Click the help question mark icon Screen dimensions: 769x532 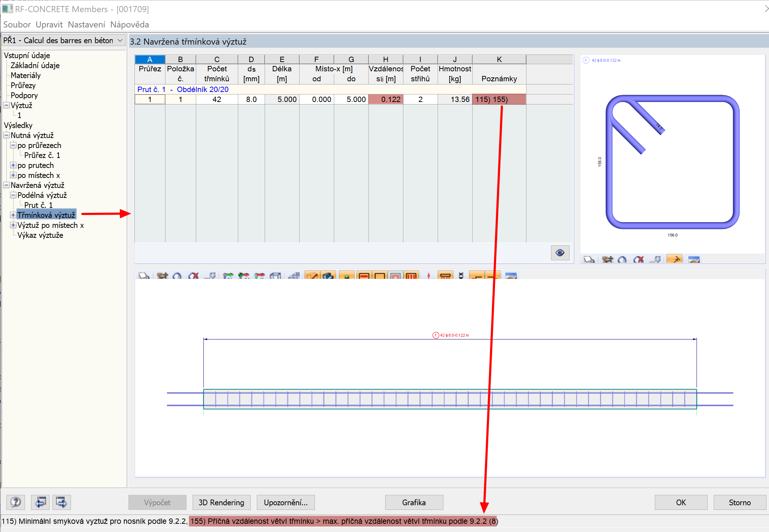(16, 502)
